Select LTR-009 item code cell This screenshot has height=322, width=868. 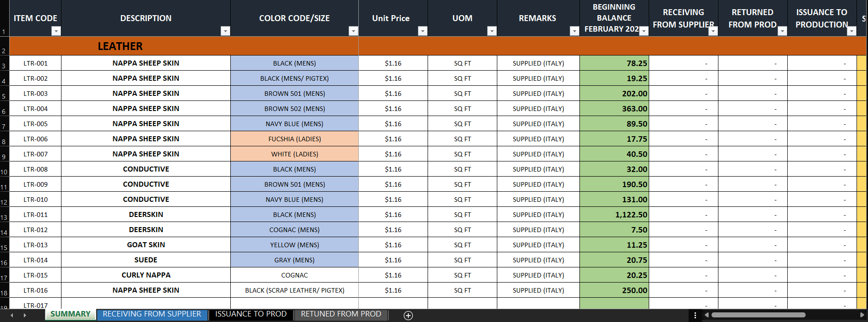35,184
